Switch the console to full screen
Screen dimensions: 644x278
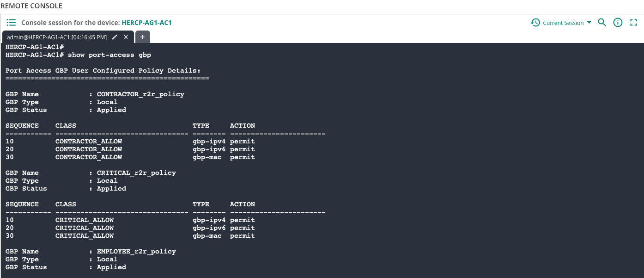click(x=634, y=22)
